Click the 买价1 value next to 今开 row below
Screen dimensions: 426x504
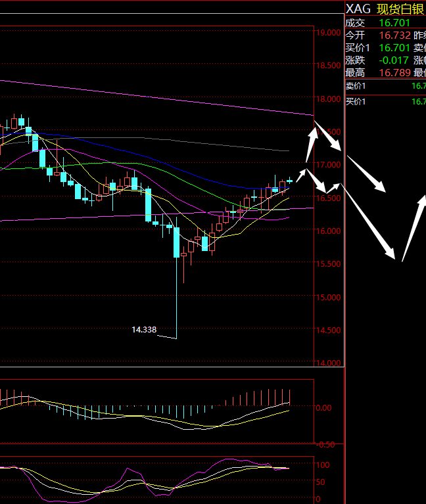394,47
